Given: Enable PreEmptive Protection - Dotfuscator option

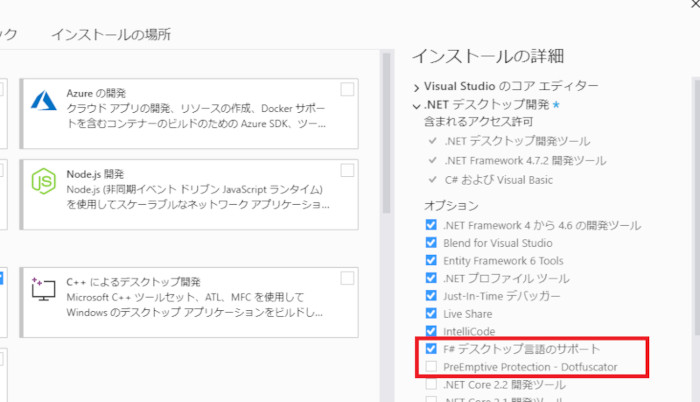Looking at the screenshot, I should pyautogui.click(x=431, y=366).
